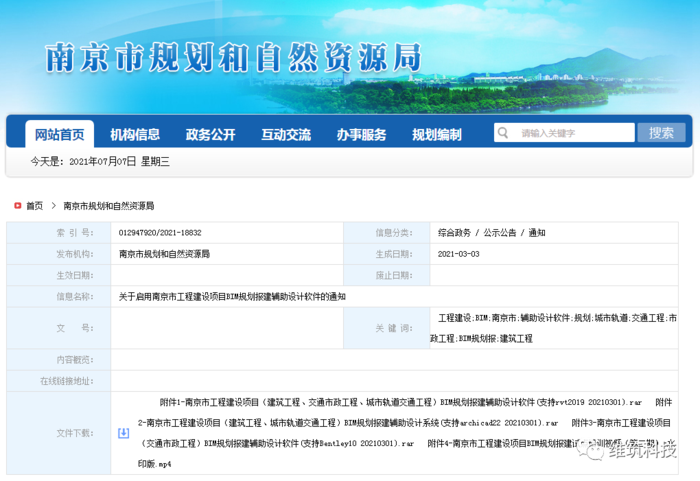Select the notice title starting 关于启用南京市工程建设项目BIM
Viewport: 700px width, 481px height.
click(232, 297)
